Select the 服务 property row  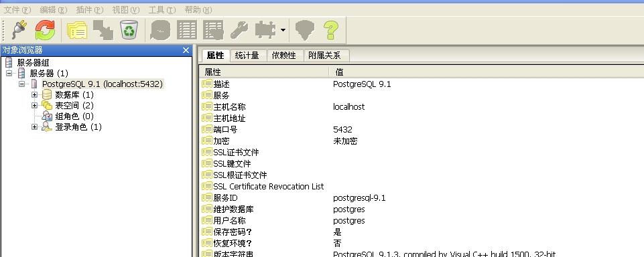coord(422,96)
